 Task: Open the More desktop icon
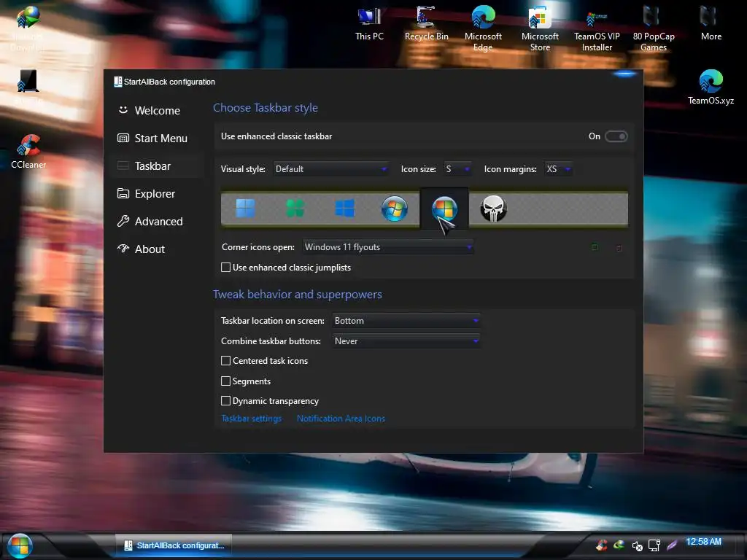pyautogui.click(x=711, y=24)
